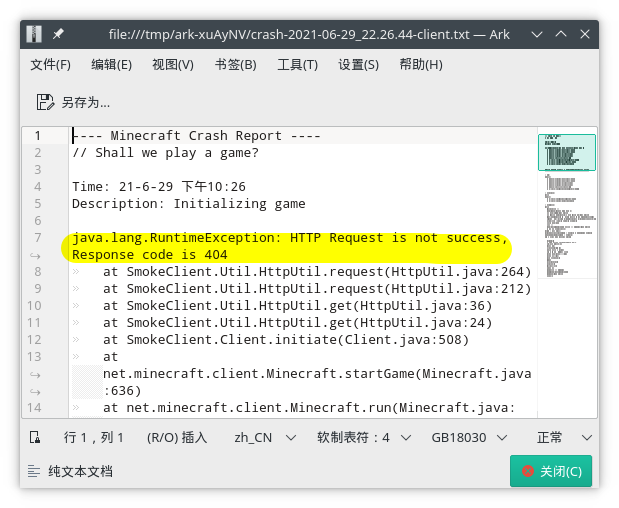
Task: Open the 书签(B) bookmarks menu
Action: pyautogui.click(x=235, y=65)
